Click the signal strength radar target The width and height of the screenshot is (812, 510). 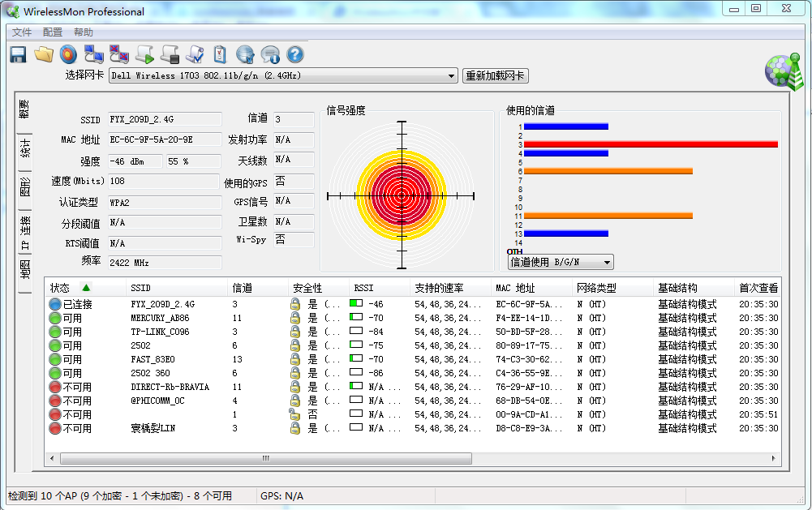pyautogui.click(x=402, y=195)
